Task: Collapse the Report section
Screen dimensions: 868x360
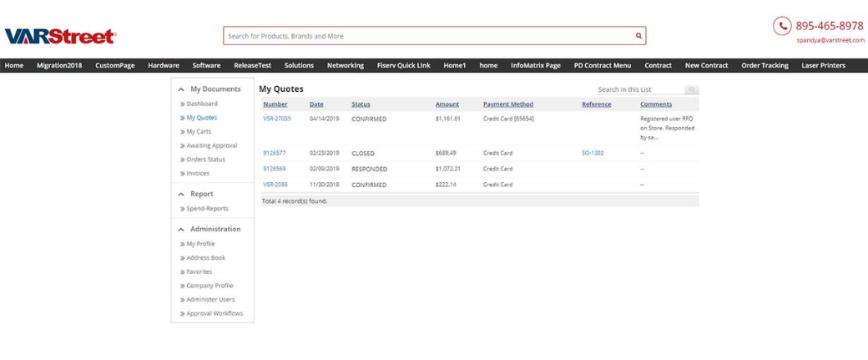Action: click(181, 194)
